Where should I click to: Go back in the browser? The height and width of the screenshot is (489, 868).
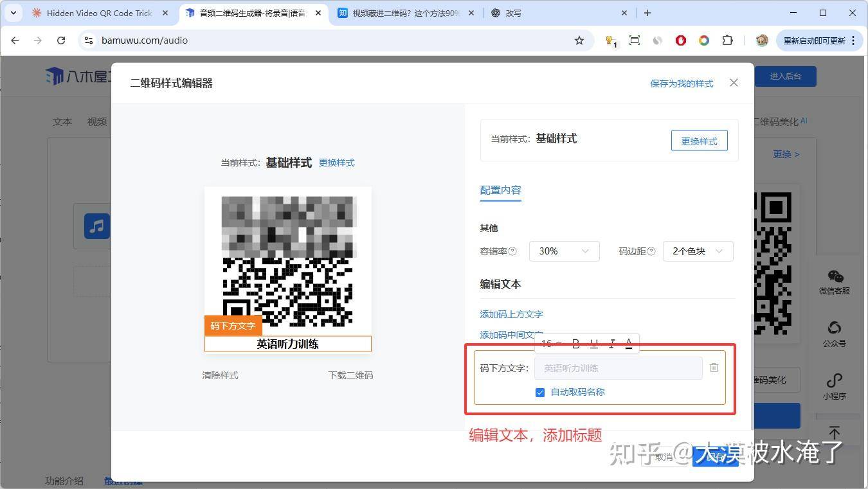(15, 40)
